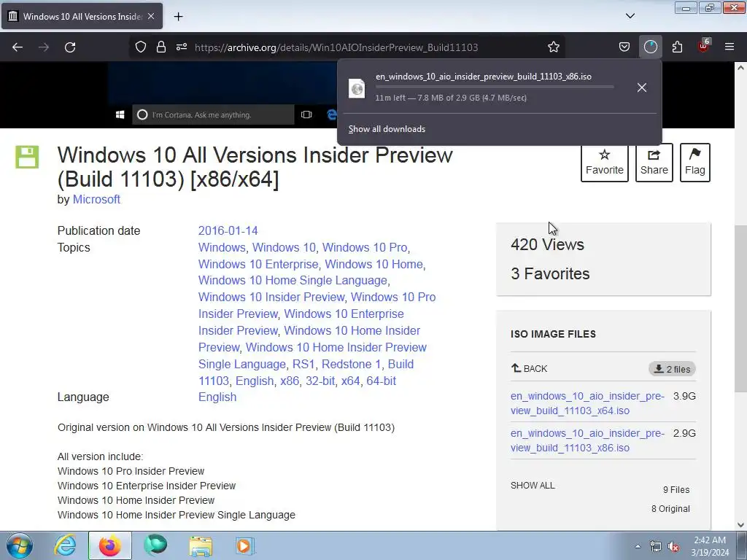
Task: Click the Share button
Action: (x=654, y=163)
